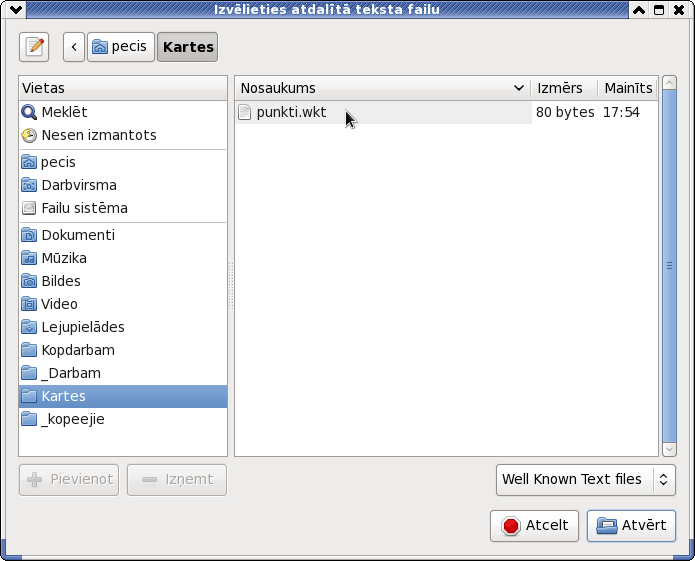The image size is (695, 561).
Task: Click the file list vertical scrollbar
Action: [x=669, y=266]
